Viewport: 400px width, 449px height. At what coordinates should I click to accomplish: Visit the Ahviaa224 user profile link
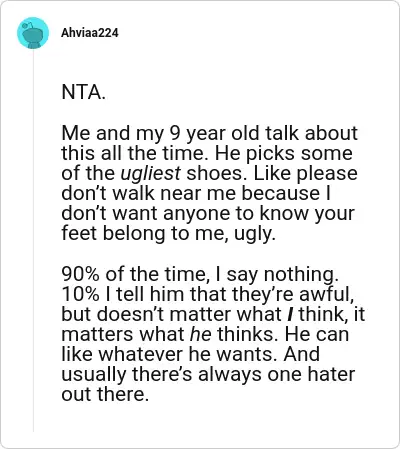90,33
